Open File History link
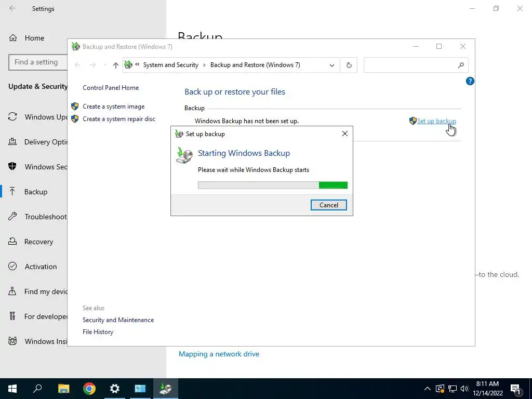The image size is (532, 399). coord(98,332)
